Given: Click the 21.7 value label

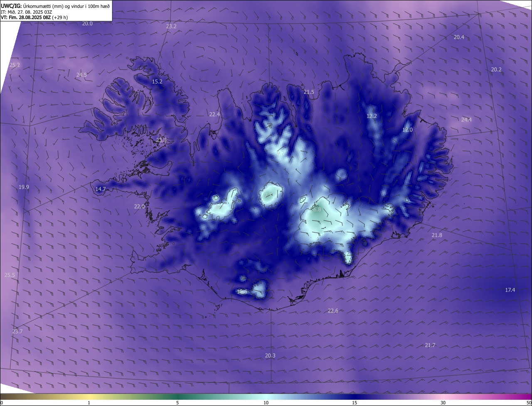Looking at the screenshot, I should [430, 345].
